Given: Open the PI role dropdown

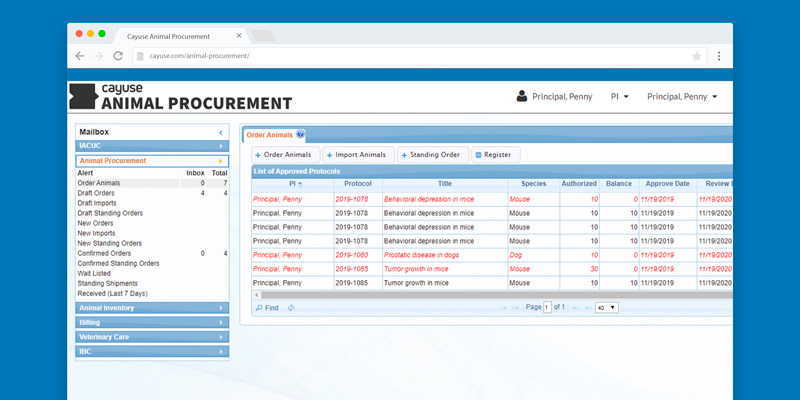Looking at the screenshot, I should click(x=619, y=96).
